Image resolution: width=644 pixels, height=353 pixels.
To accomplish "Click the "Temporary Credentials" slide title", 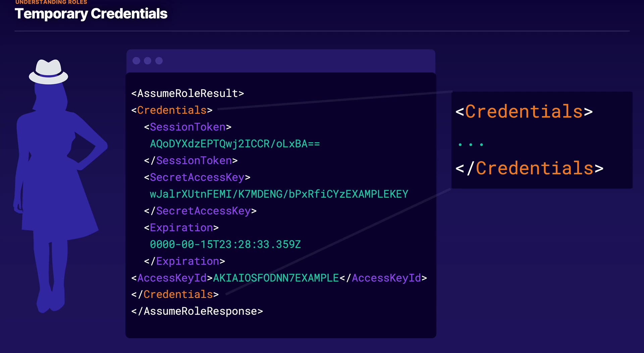I will (x=91, y=14).
